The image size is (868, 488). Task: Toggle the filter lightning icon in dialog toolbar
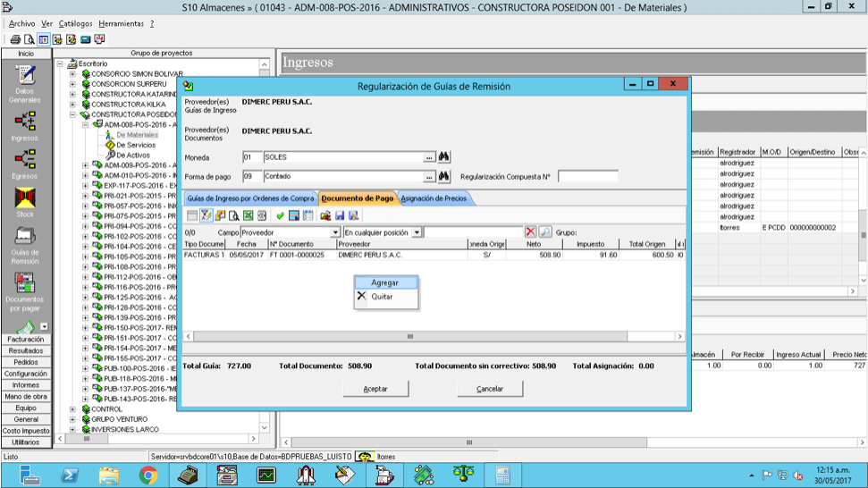pos(206,215)
